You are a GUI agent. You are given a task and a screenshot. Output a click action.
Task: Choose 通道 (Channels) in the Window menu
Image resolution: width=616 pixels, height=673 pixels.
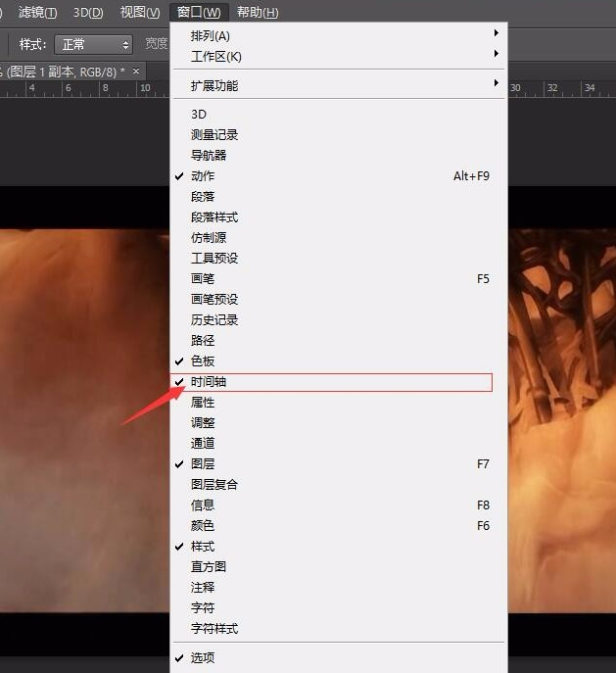pos(203,444)
